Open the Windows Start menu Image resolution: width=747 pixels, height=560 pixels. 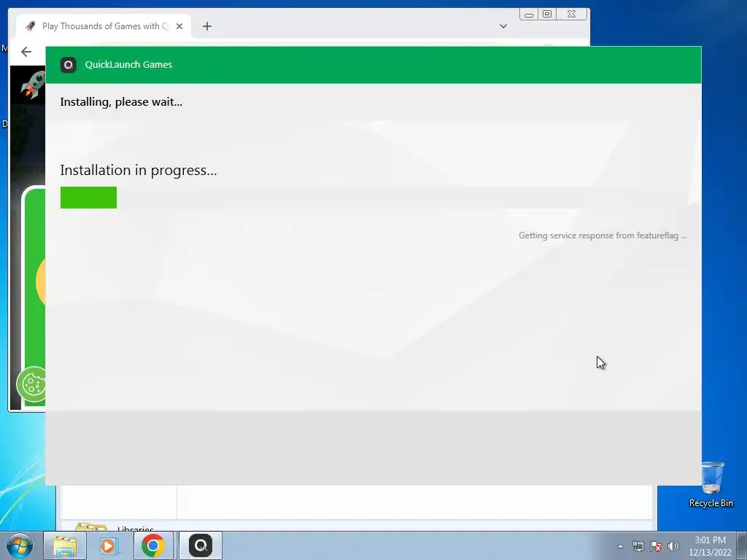click(20, 545)
